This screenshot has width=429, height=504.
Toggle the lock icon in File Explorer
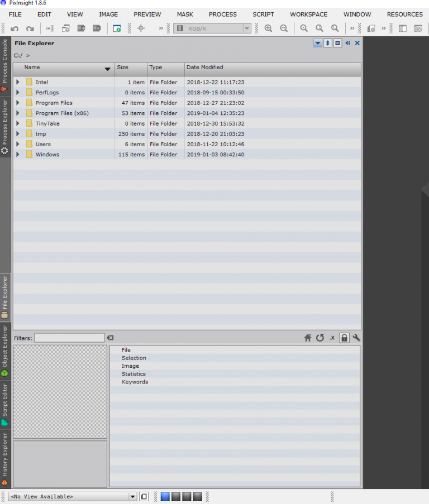[x=344, y=338]
